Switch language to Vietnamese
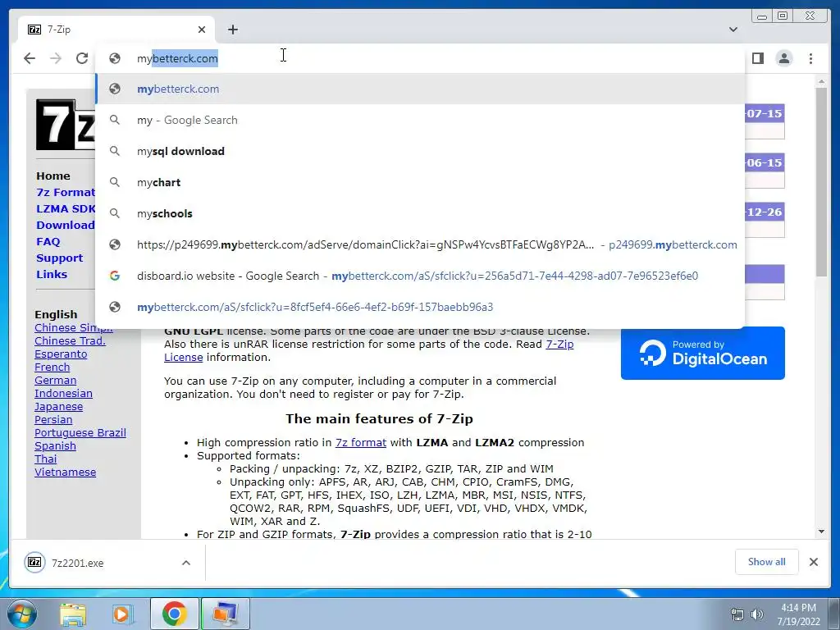Image resolution: width=840 pixels, height=630 pixels. click(66, 472)
